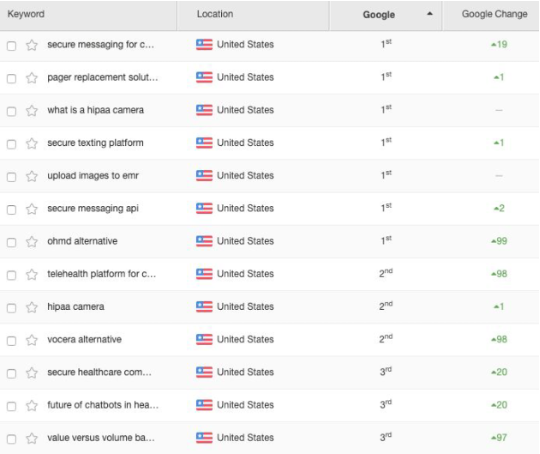Image resolution: width=540 pixels, height=454 pixels.
Task: Open the 'pager replacement solut...' keyword
Action: [x=103, y=78]
